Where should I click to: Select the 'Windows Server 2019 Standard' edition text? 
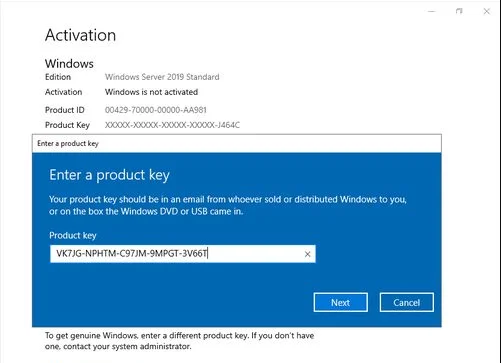coord(162,77)
